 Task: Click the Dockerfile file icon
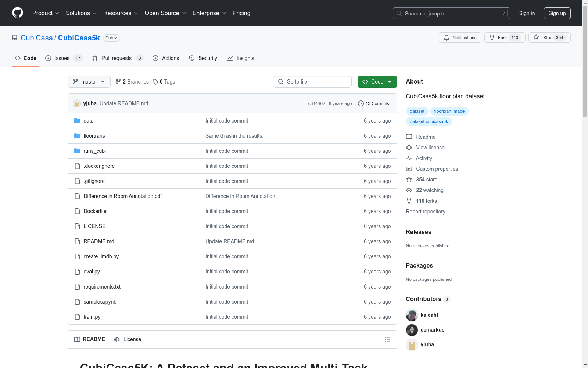coord(77,211)
